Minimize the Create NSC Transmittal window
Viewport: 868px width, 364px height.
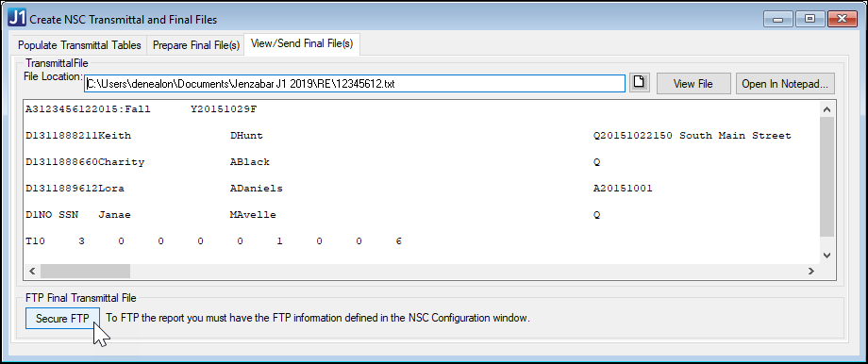(778, 19)
